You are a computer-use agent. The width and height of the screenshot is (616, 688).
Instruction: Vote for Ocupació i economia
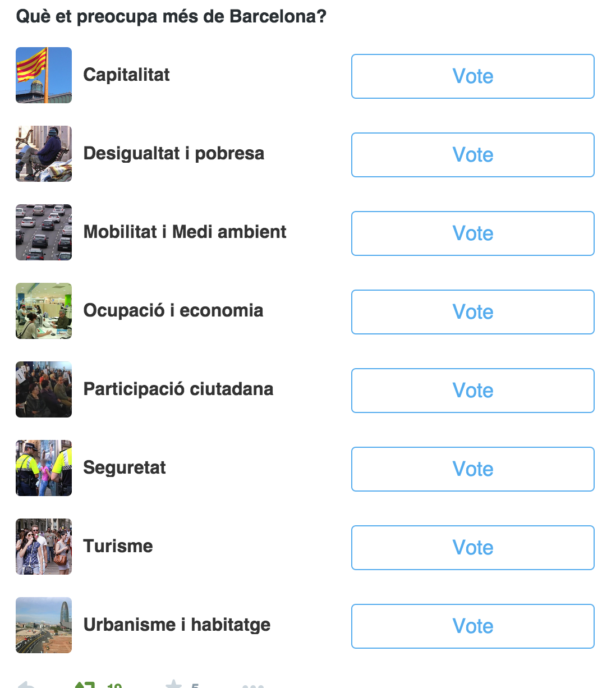point(472,312)
